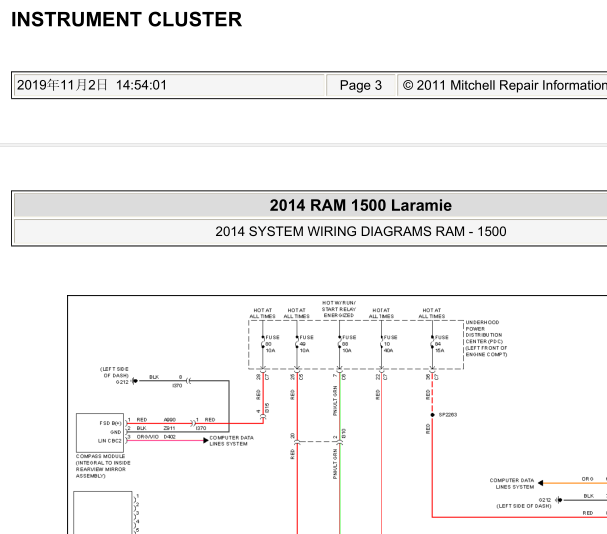Click the ORG/VIO D402 wire label
The width and height of the screenshot is (607, 534).
point(156,437)
